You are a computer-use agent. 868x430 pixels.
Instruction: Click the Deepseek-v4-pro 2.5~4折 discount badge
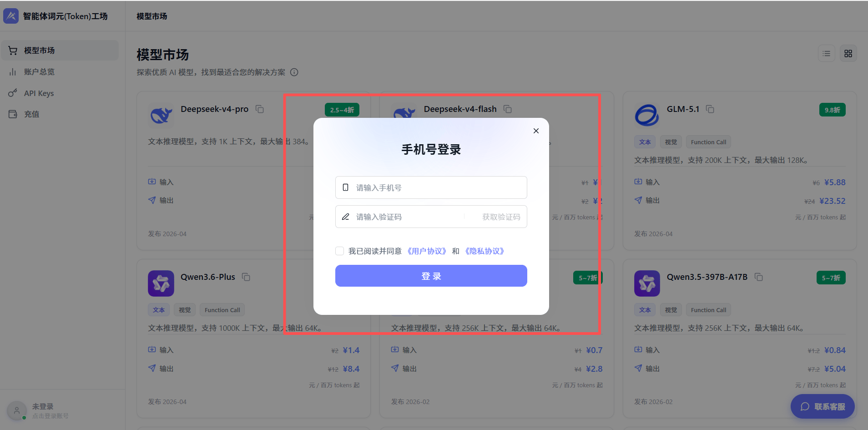click(x=342, y=110)
